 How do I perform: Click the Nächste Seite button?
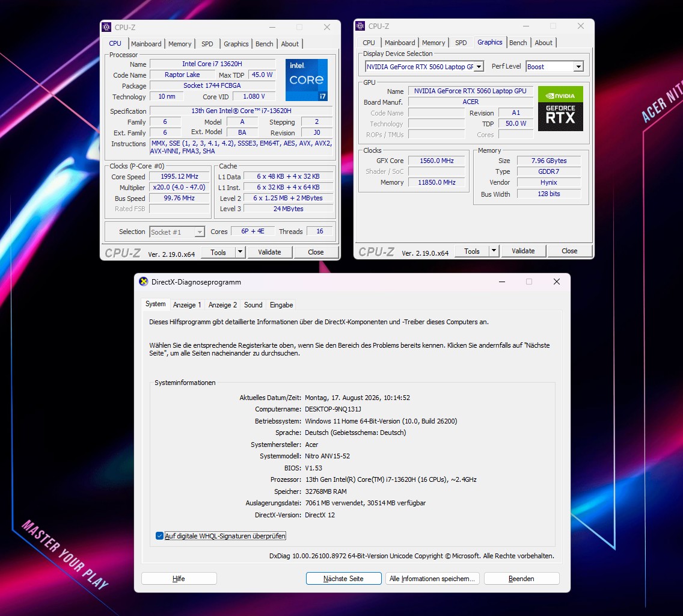[344, 579]
